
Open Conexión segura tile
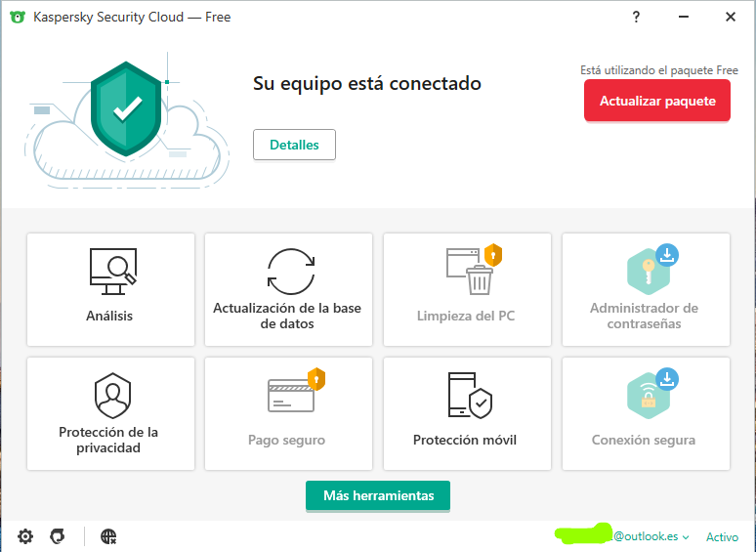(646, 413)
